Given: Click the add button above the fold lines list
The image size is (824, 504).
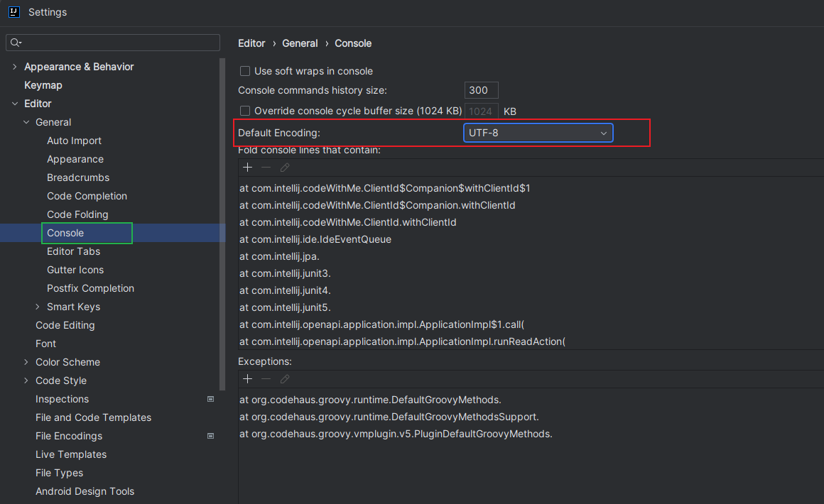Looking at the screenshot, I should click(x=247, y=168).
